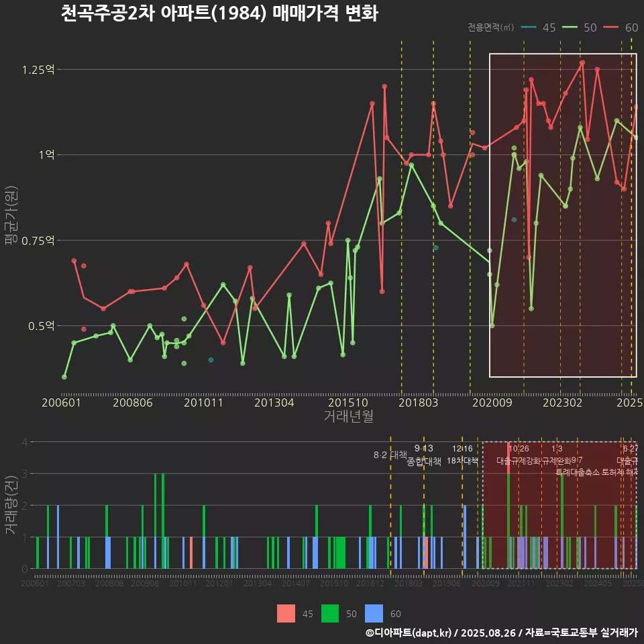Click the green 50 bar legend square
Viewport: 644px width, 644px height.
coord(330,614)
